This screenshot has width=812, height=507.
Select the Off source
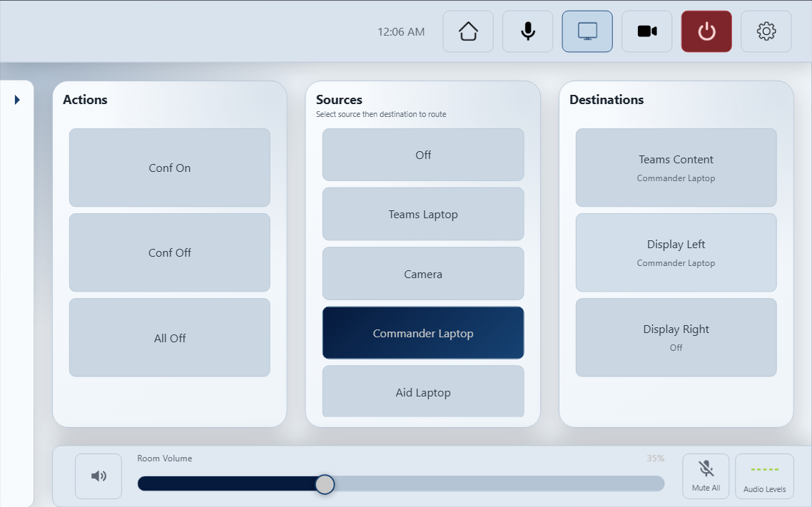point(423,155)
